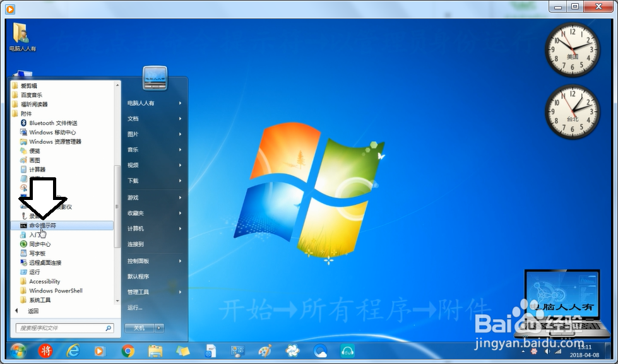Click the scroll-down arrow of the program list
Viewport: 618px width, 364px height.
(x=117, y=301)
